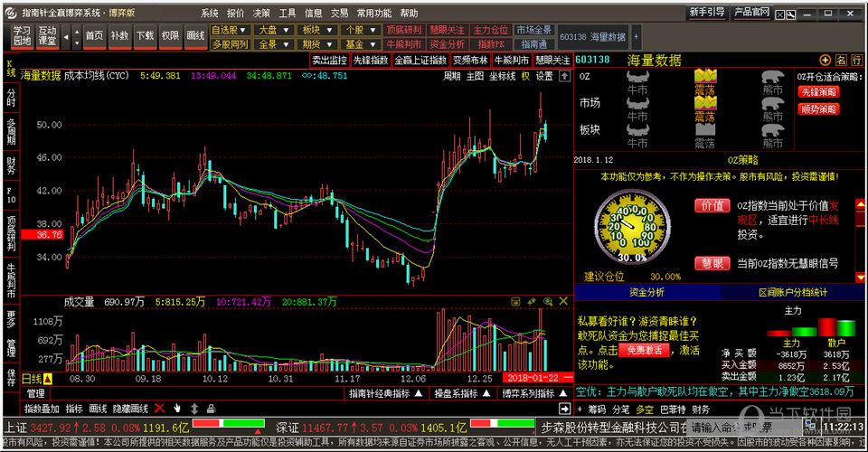Open the 自选股 dropdown
The width and height of the screenshot is (868, 452).
coord(229,30)
